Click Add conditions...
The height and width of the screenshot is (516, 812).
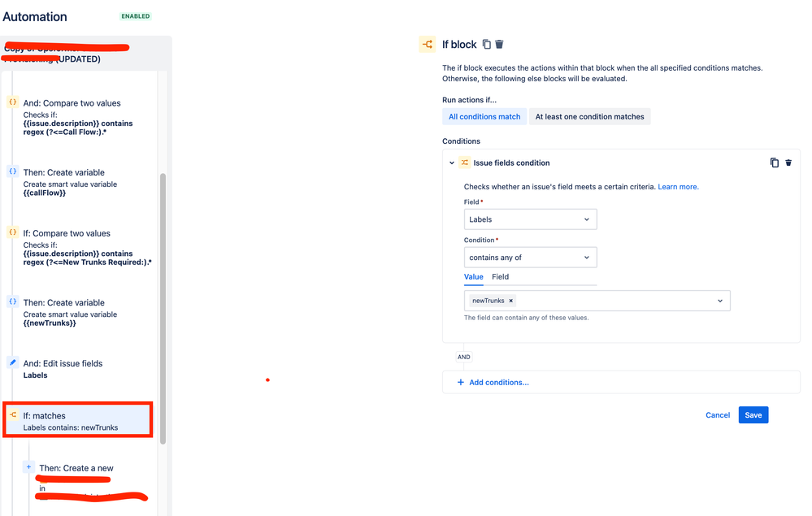499,383
